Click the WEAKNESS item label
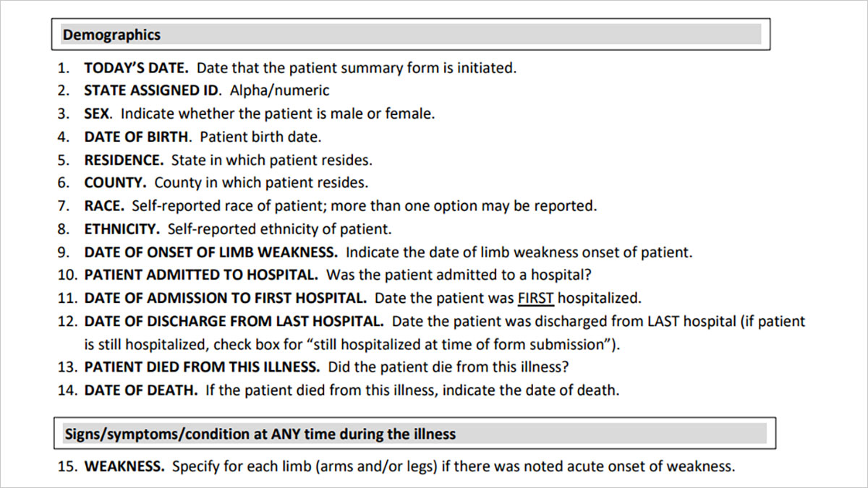This screenshot has width=868, height=488. pyautogui.click(x=124, y=466)
